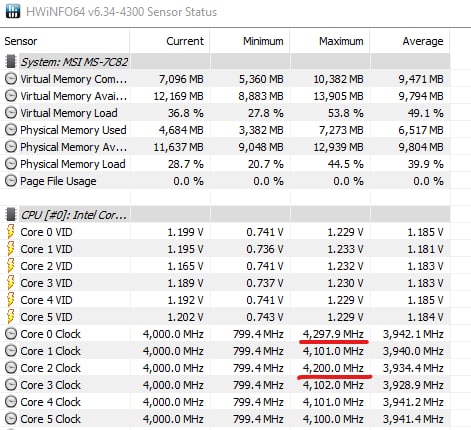
Task: Click the 3,942.1 MHz average value
Action: click(x=413, y=334)
